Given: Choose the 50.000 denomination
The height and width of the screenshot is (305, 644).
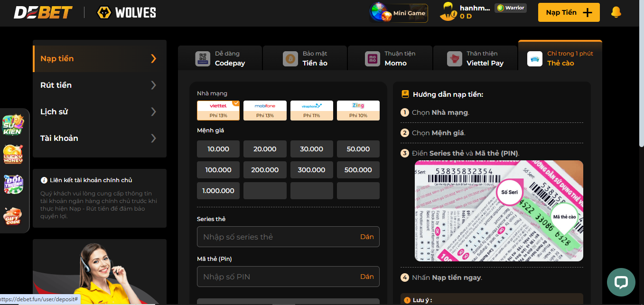Looking at the screenshot, I should point(358,149).
